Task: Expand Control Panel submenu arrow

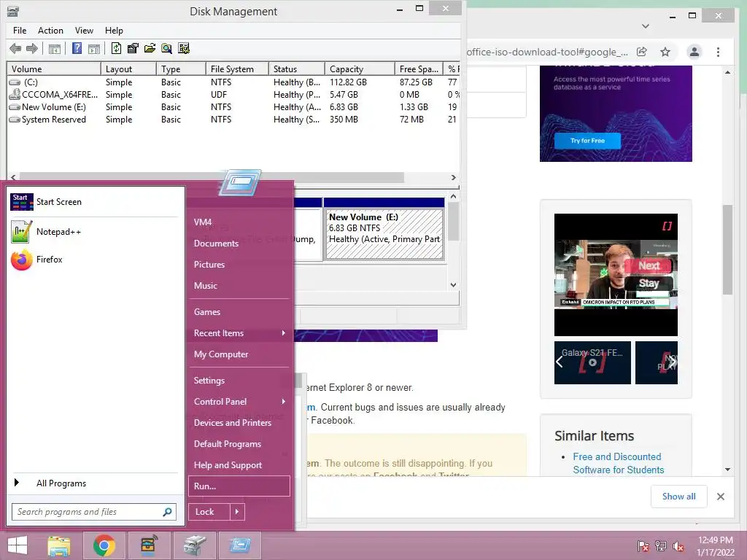Action: [284, 402]
